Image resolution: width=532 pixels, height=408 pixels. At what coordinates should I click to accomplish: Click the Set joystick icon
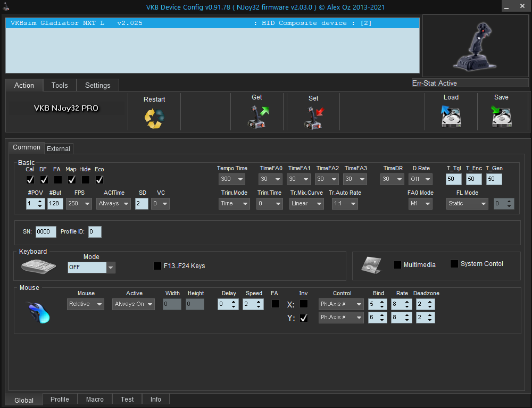(313, 118)
